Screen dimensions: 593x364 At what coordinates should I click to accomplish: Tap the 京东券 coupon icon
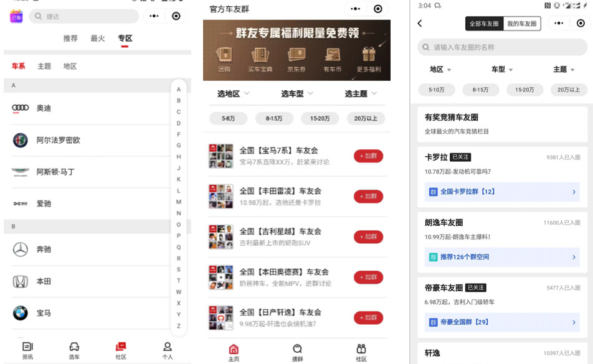click(x=296, y=57)
